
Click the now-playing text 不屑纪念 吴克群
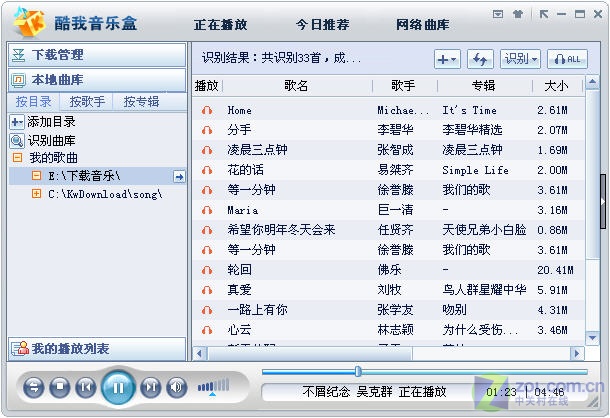tap(347, 392)
